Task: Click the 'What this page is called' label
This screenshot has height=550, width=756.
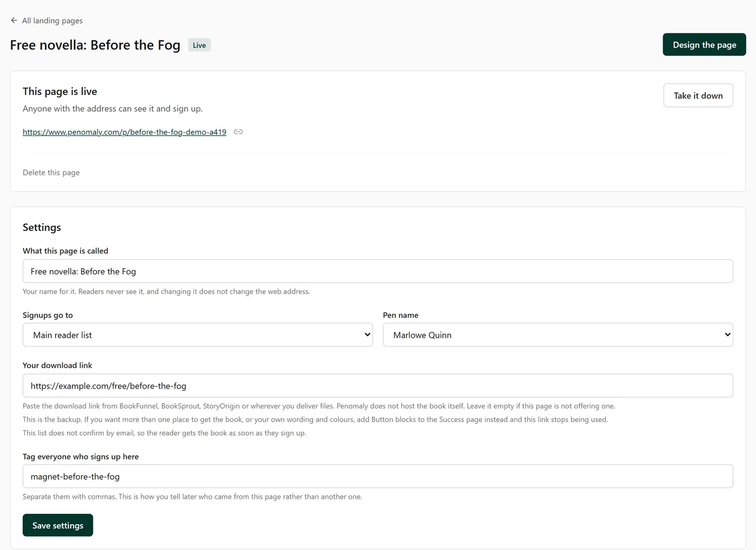Action: coord(65,251)
